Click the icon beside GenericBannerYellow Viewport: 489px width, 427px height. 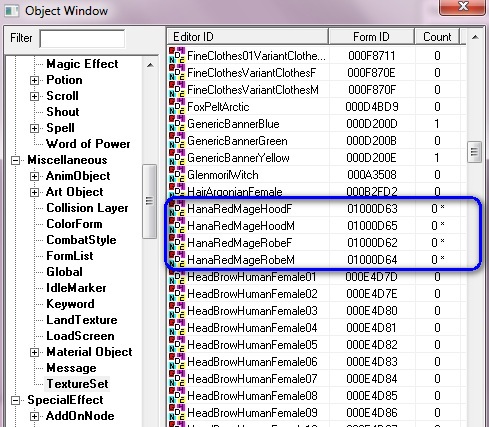coord(177,158)
